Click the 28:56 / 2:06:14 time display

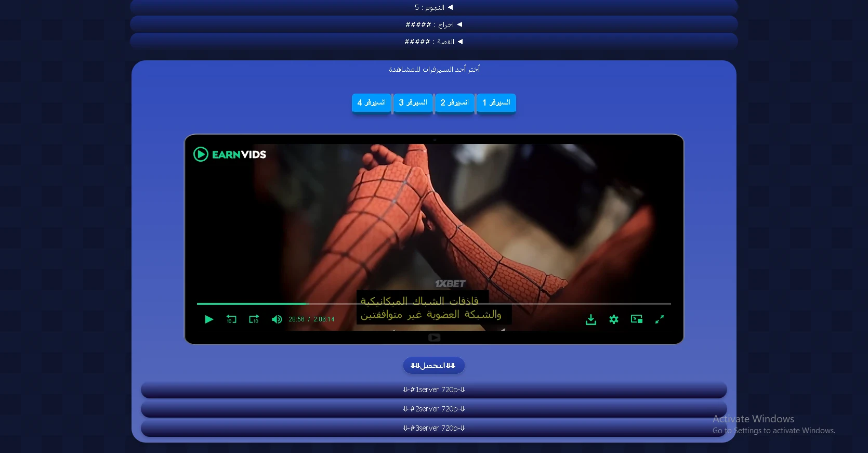pyautogui.click(x=311, y=319)
